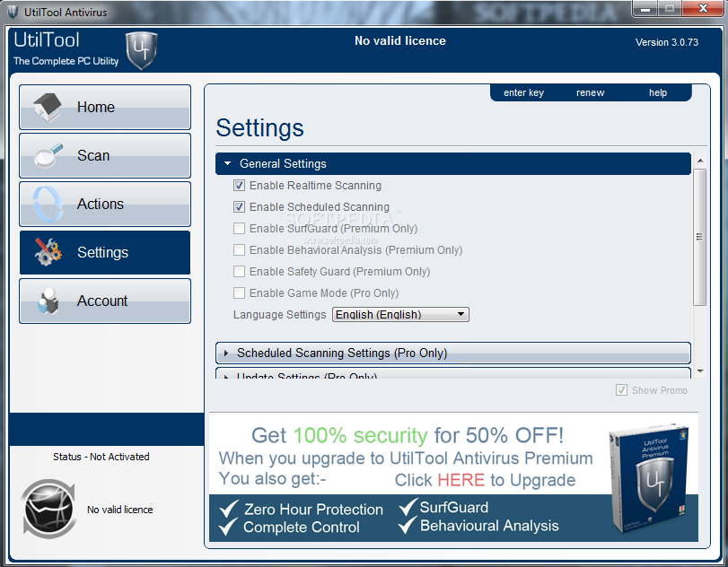Collapse the General Settings section
Viewport: 728px width, 567px height.
tap(452, 164)
